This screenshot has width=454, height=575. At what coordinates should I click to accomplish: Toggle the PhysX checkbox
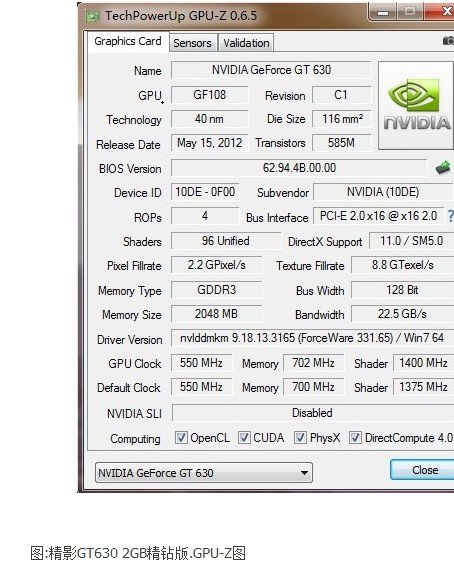(x=300, y=437)
